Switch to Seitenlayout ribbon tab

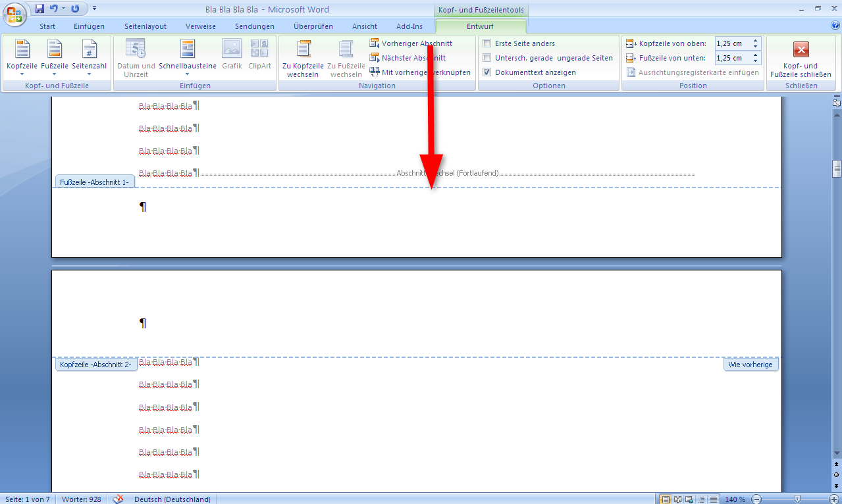145,26
